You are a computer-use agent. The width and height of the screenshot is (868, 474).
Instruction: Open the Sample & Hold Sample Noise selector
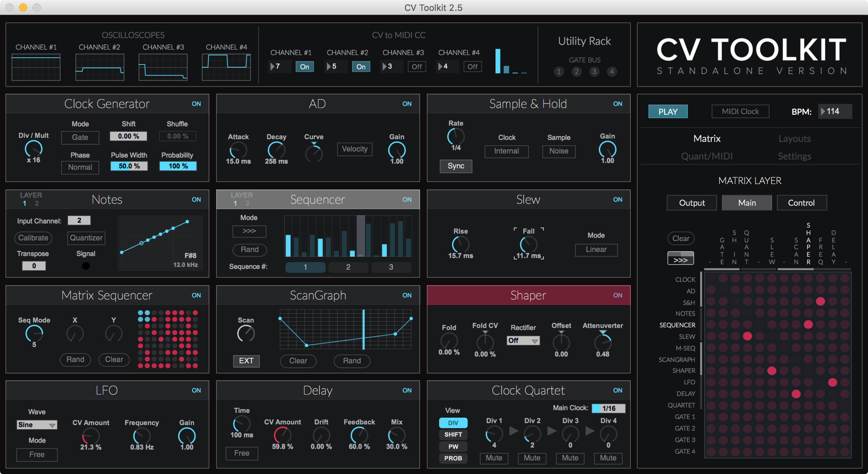click(x=559, y=151)
